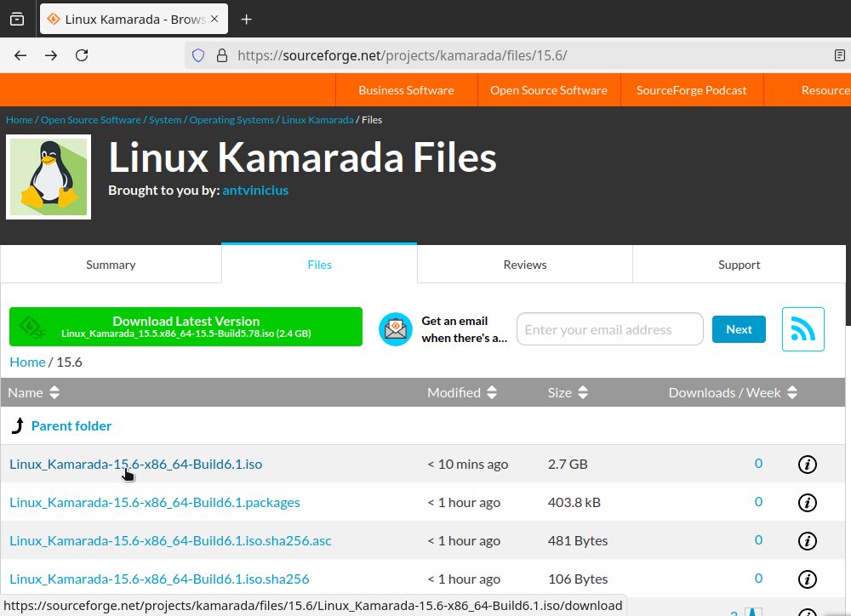Click the browser forward arrow
The width and height of the screenshot is (851, 616).
click(51, 55)
